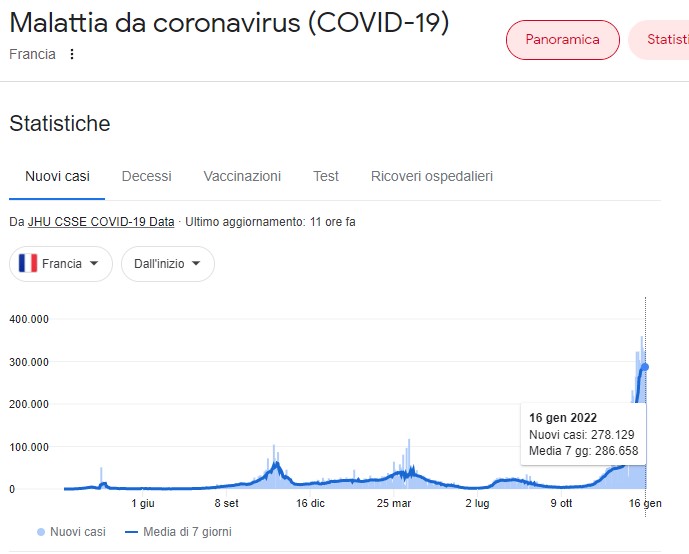Click the French flag icon

[28, 264]
